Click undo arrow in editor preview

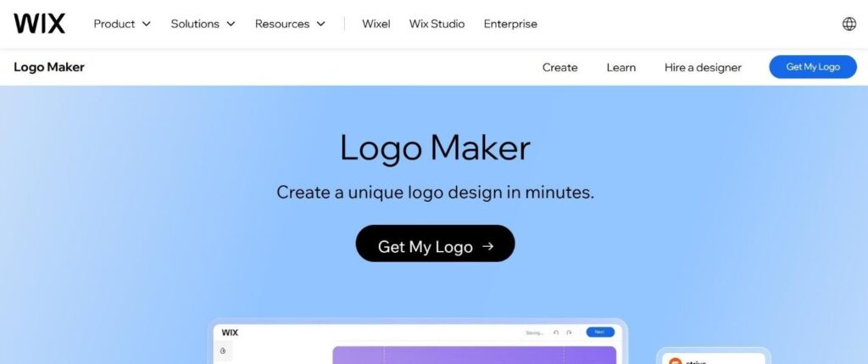click(556, 333)
